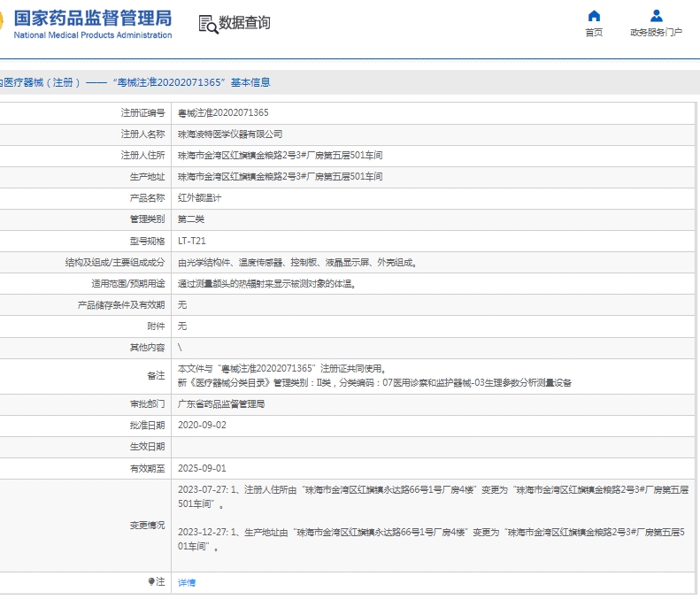Image resolution: width=700 pixels, height=599 pixels.
Task: Click the 2023-07-27 change record text
Action: [x=433, y=496]
